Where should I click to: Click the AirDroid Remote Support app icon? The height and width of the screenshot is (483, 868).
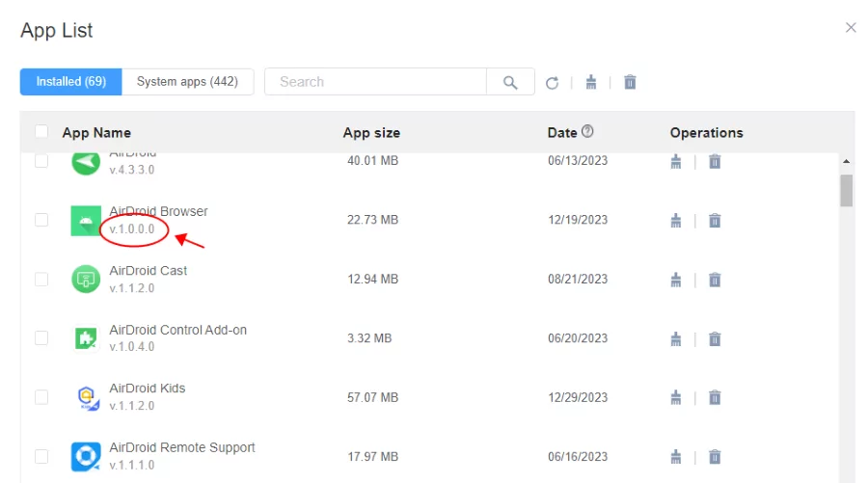[x=86, y=456]
